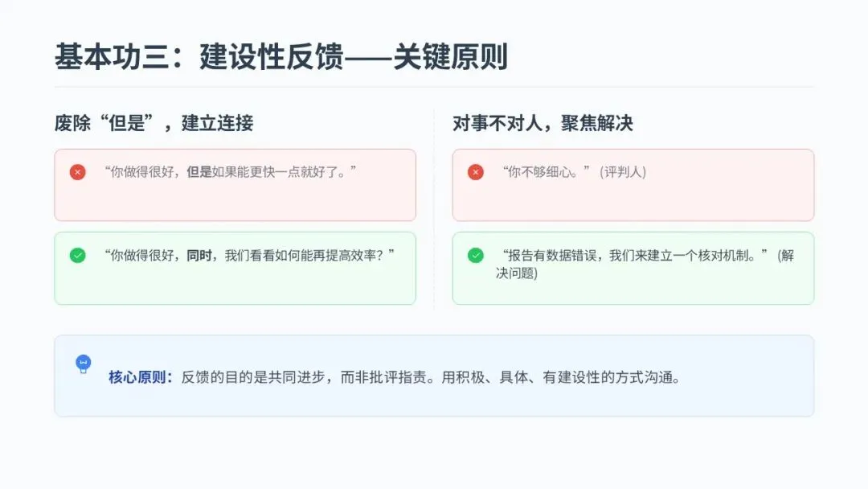Click the vertical dashed divider between columns
The image size is (868, 489).
(434, 209)
